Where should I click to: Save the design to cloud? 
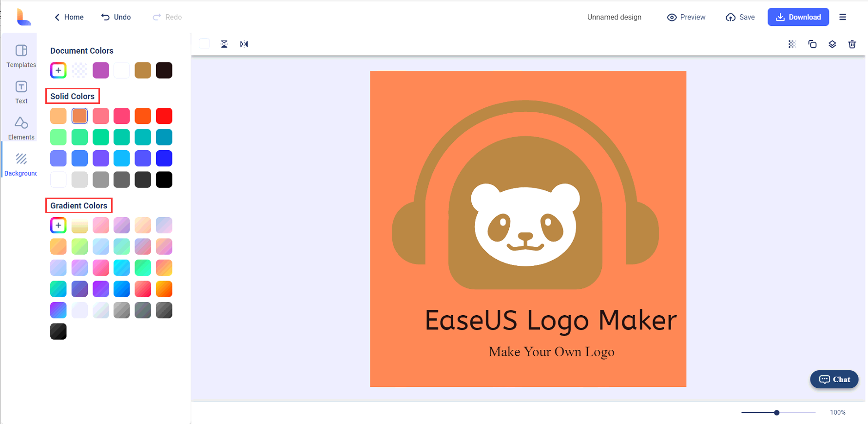[740, 17]
